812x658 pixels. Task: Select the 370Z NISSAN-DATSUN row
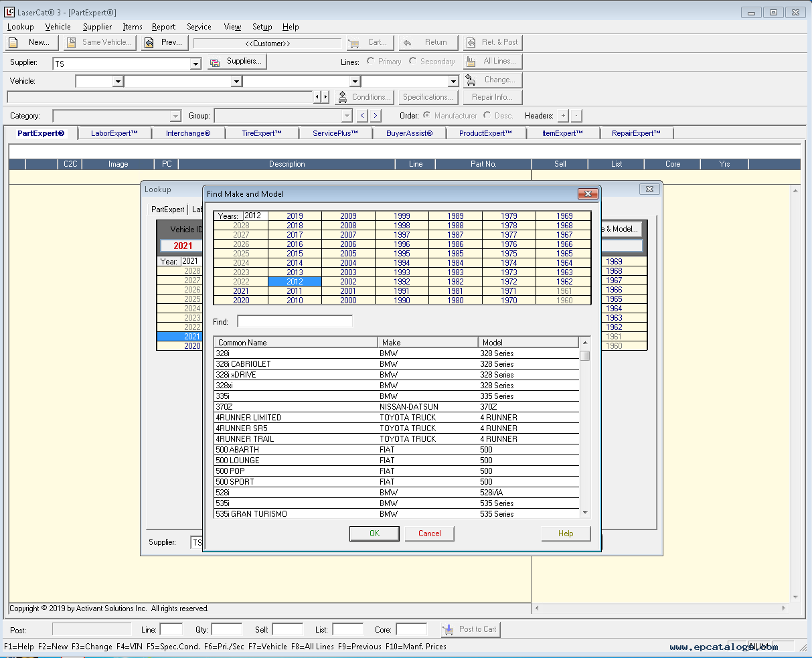tap(396, 407)
